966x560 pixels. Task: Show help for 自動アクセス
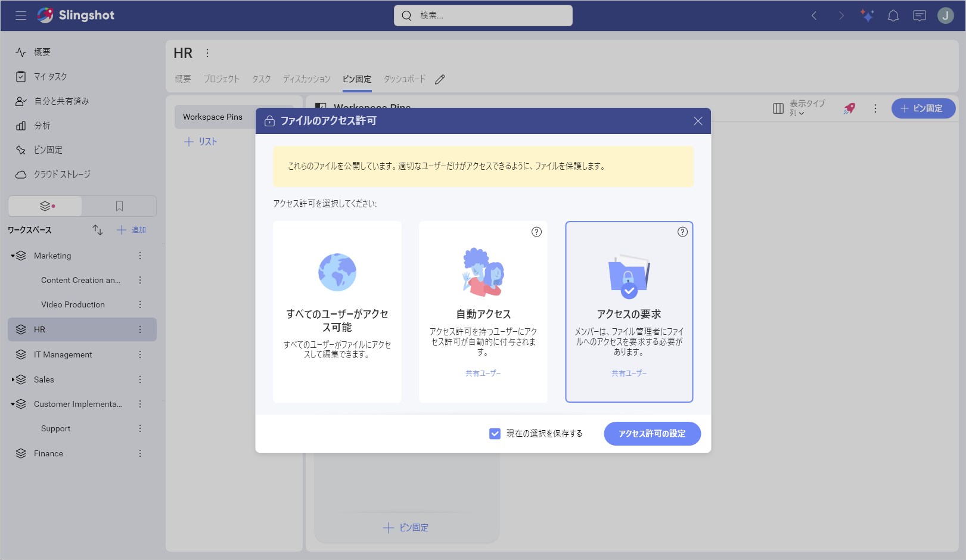(x=536, y=232)
